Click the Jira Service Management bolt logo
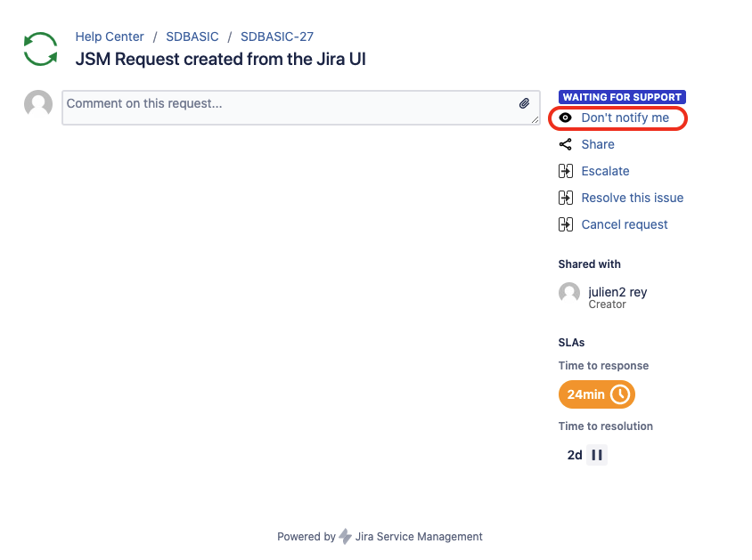Image resolution: width=752 pixels, height=560 pixels. 345,537
